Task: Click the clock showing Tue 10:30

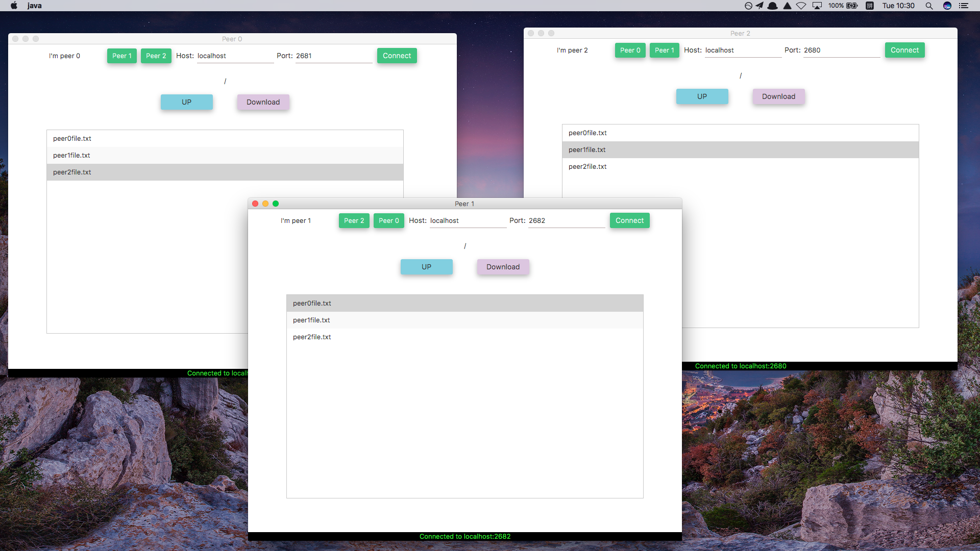Action: point(898,6)
